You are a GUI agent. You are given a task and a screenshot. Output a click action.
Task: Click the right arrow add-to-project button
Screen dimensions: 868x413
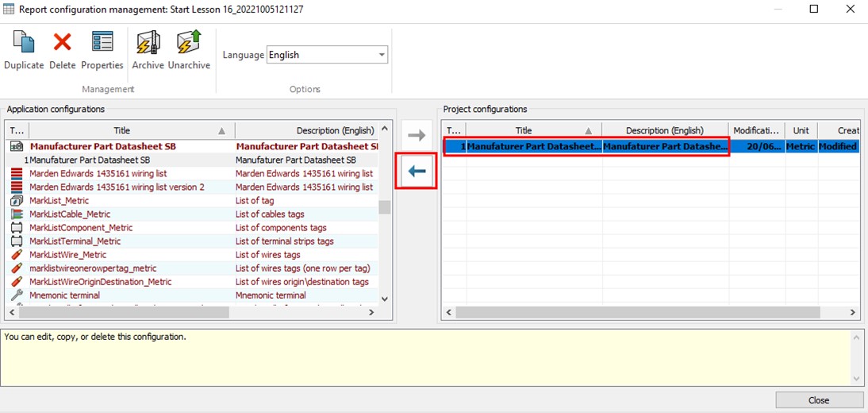(x=417, y=136)
